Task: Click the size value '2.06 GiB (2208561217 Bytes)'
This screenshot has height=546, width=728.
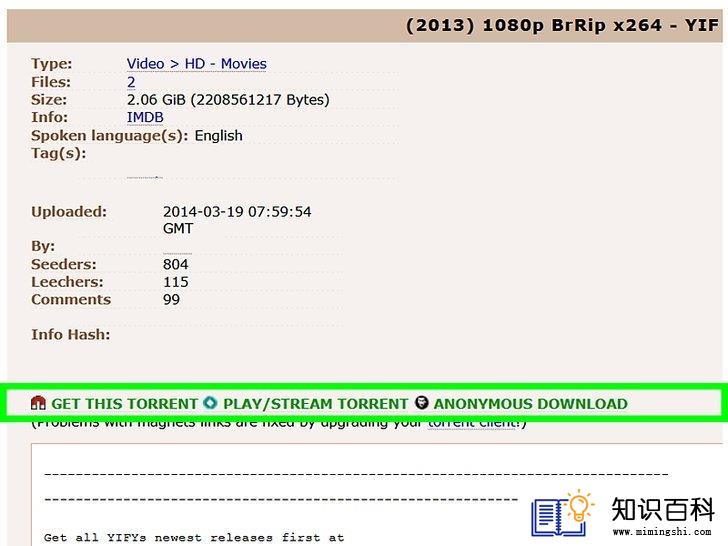Action: 228,99
